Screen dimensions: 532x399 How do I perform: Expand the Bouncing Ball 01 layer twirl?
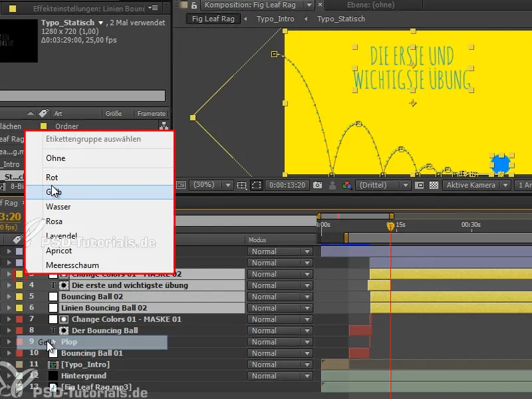(9, 353)
